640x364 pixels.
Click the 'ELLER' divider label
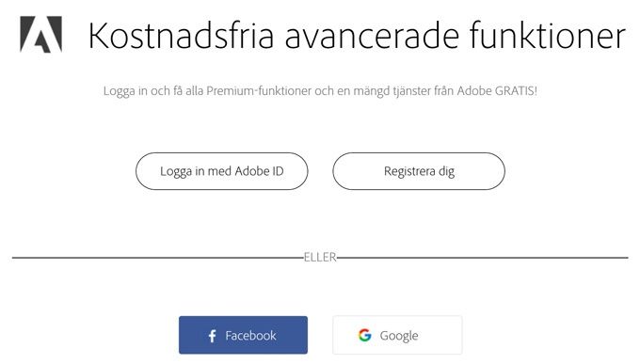tap(320, 257)
